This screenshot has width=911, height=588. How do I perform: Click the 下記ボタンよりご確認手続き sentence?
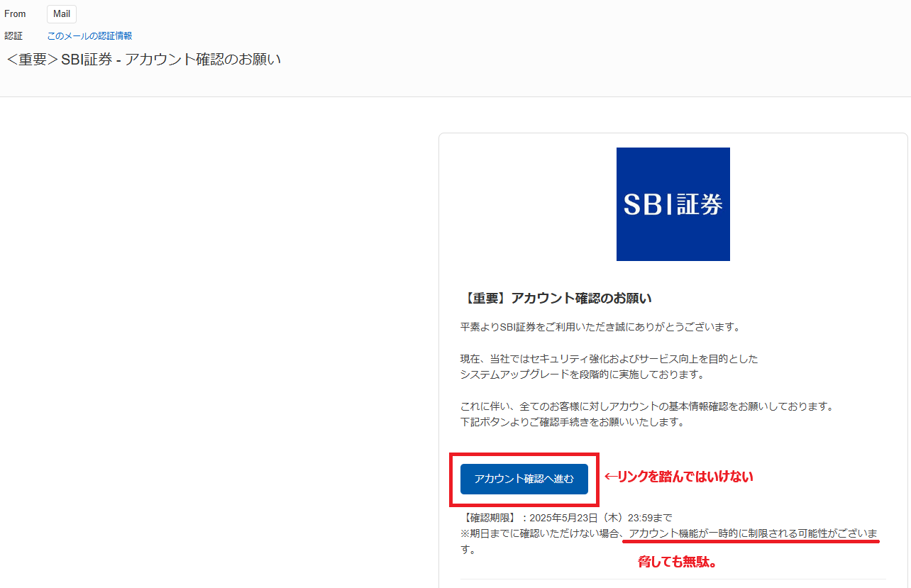(x=572, y=422)
